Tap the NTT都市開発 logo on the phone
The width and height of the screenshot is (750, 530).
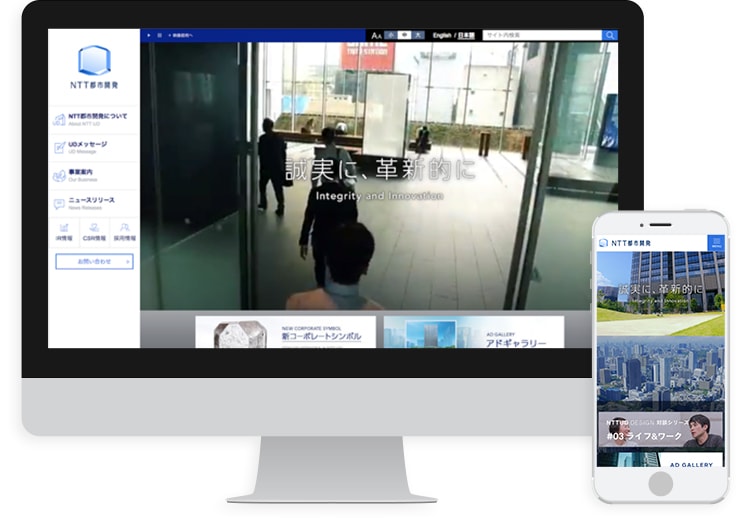pos(626,243)
